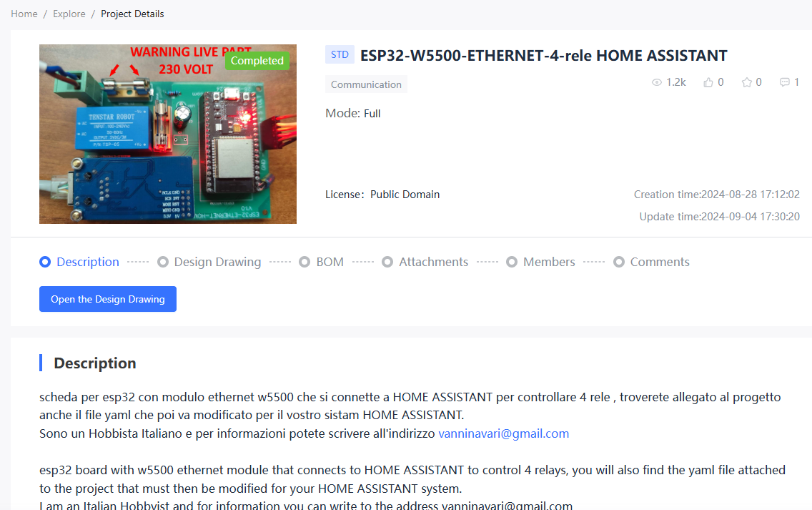
Task: Click the project title ESP32-W5500-ETHERNET-4-rele
Action: [x=543, y=56]
